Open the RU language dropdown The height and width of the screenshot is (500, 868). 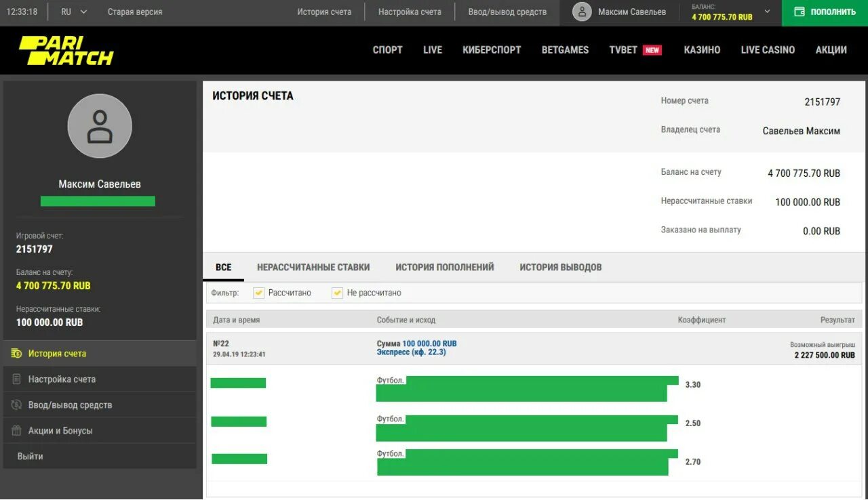tap(74, 12)
